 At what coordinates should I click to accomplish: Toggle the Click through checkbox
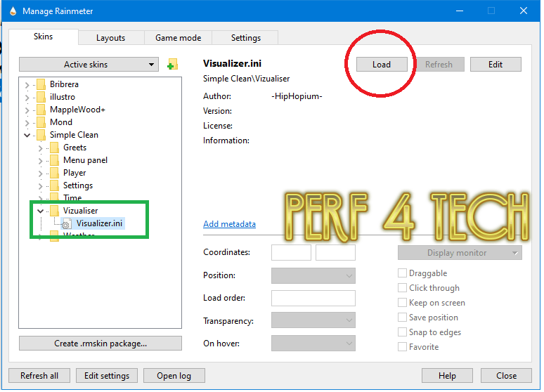click(x=403, y=288)
